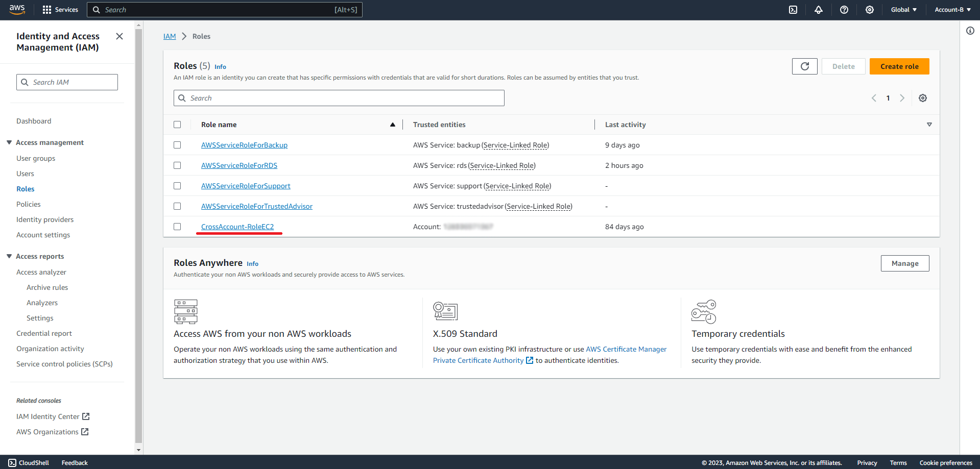Open the AWSServiceRoleForBackup role link
The width and height of the screenshot is (980, 469).
(244, 145)
